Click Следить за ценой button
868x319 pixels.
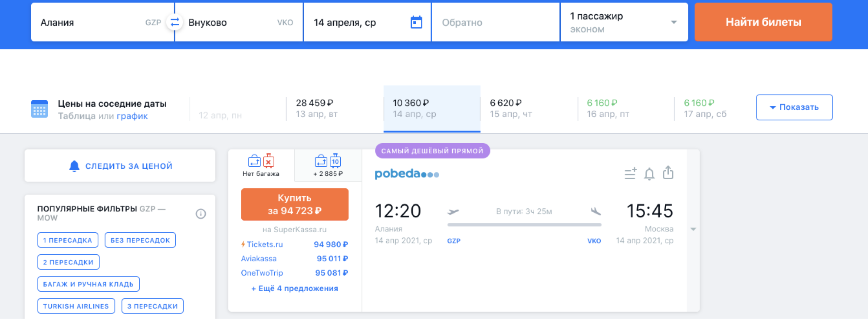click(120, 166)
